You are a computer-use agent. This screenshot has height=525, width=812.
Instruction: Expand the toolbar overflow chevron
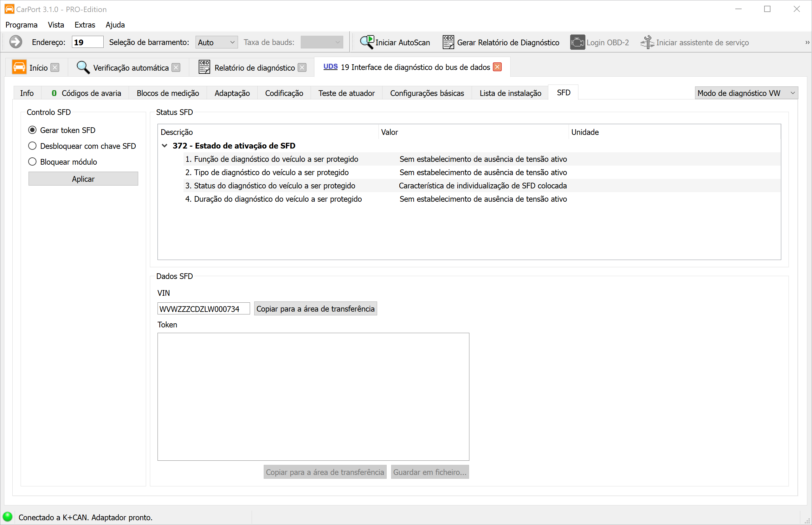click(x=807, y=43)
